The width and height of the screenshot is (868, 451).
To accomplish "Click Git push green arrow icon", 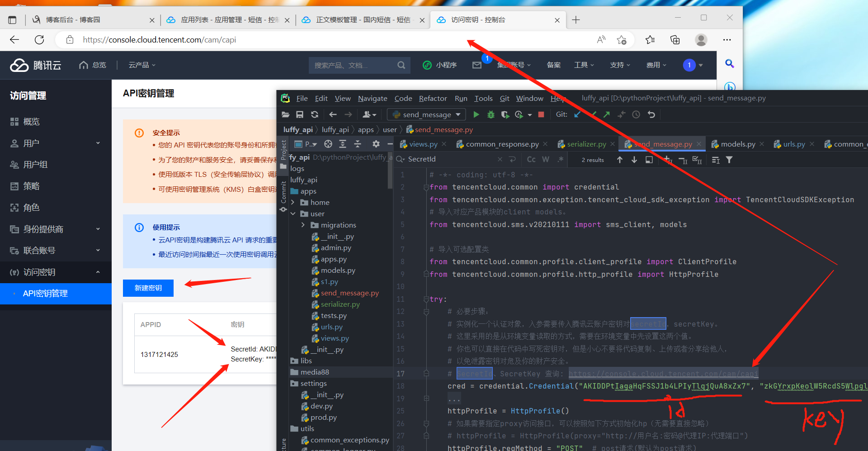I will (x=607, y=114).
